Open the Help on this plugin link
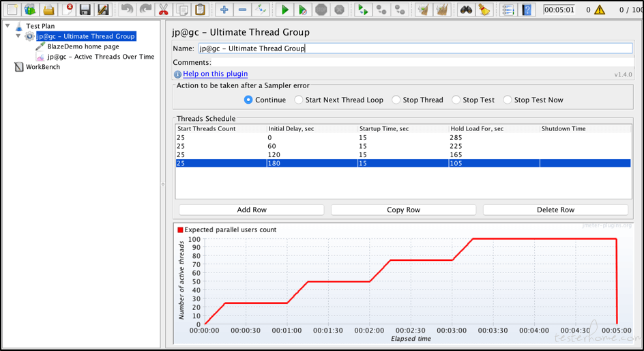 click(215, 74)
